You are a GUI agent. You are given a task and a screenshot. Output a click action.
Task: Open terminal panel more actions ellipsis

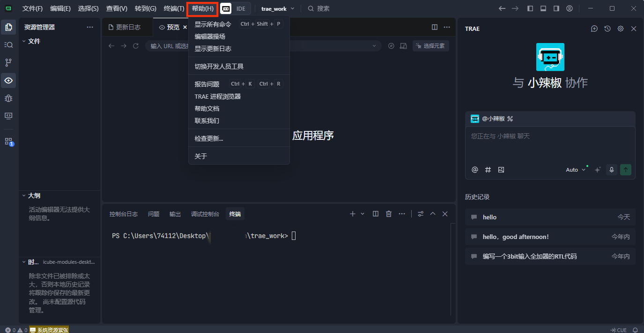click(x=402, y=214)
